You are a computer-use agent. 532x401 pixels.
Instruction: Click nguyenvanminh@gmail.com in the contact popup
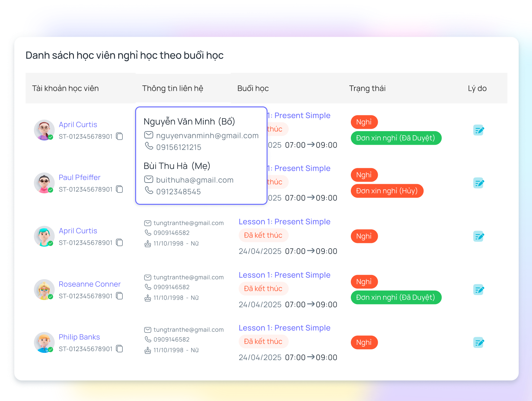(207, 136)
